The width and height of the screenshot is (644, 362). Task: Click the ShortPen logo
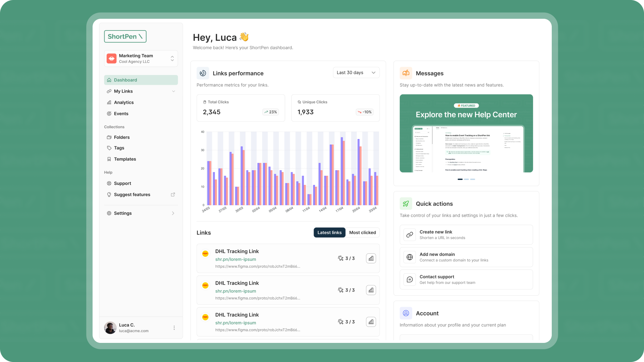pyautogui.click(x=125, y=37)
